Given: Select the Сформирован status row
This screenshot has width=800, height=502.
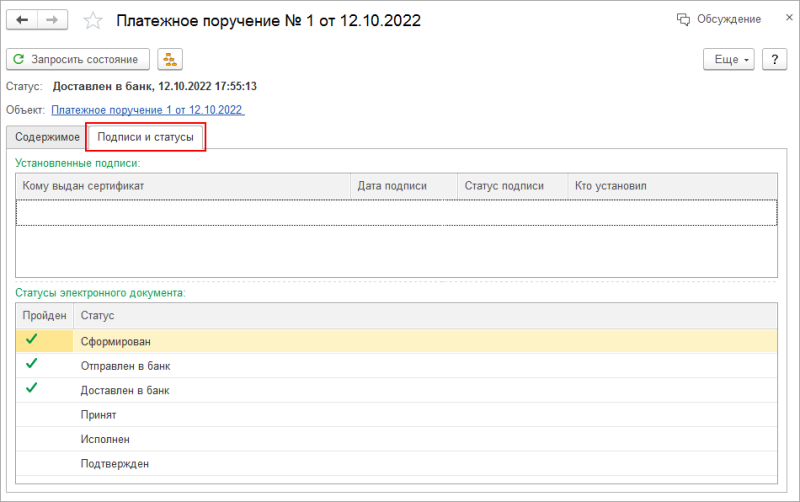Looking at the screenshot, I should 396,341.
